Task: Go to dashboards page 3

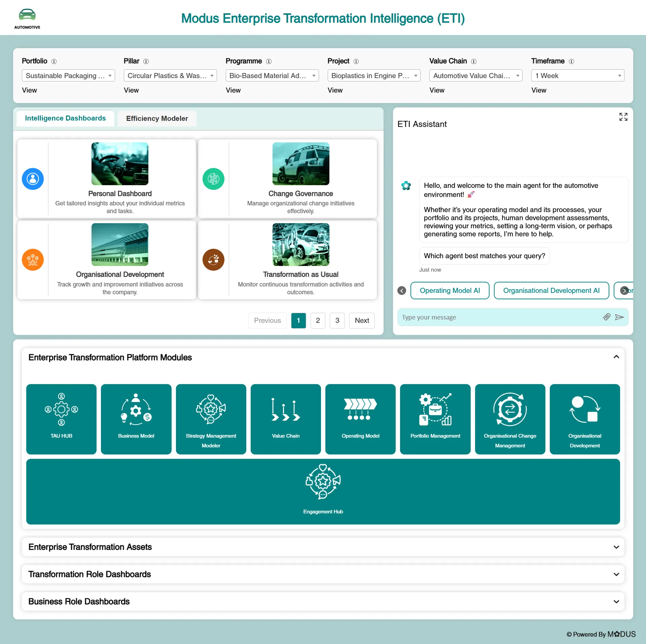Action: [337, 320]
